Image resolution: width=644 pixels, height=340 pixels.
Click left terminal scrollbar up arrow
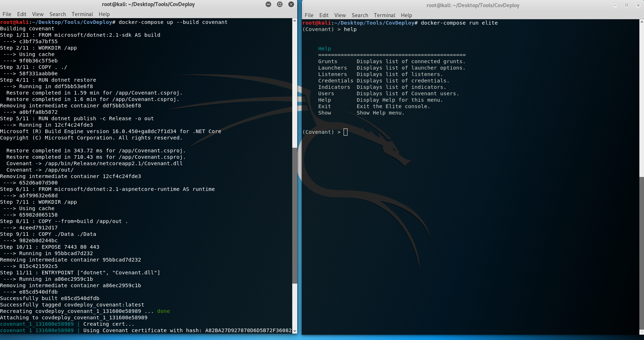[295, 21]
